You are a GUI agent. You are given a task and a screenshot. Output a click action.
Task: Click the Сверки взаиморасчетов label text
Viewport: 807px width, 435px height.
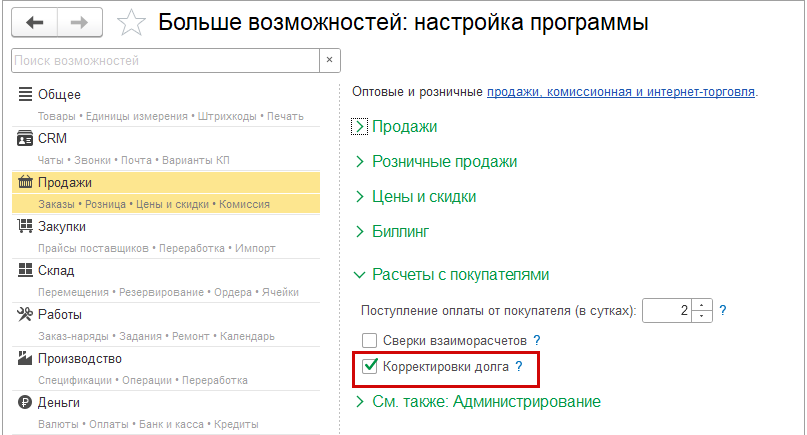point(455,340)
